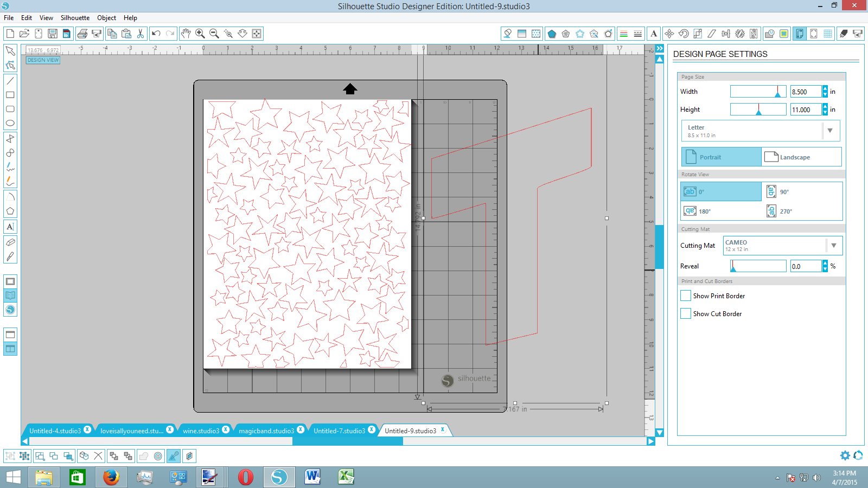Click the Zoom In magnifier
Viewport: 868px width, 488px height.
click(x=200, y=34)
